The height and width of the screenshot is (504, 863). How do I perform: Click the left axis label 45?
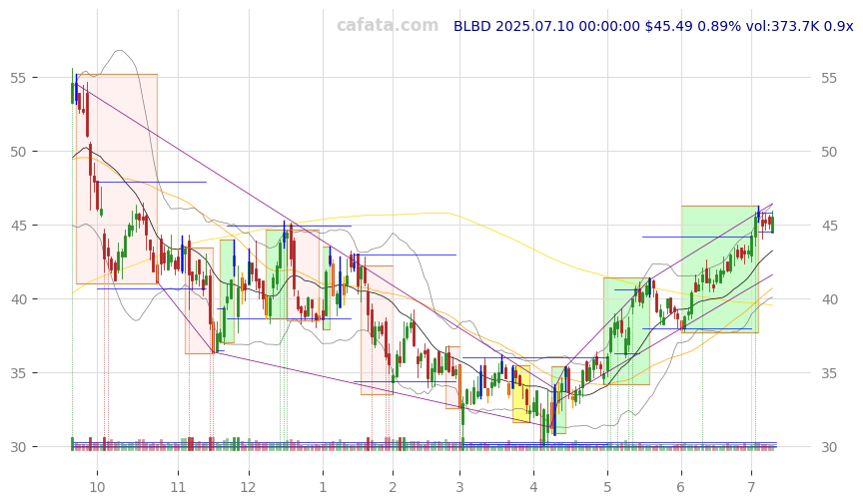click(x=18, y=225)
